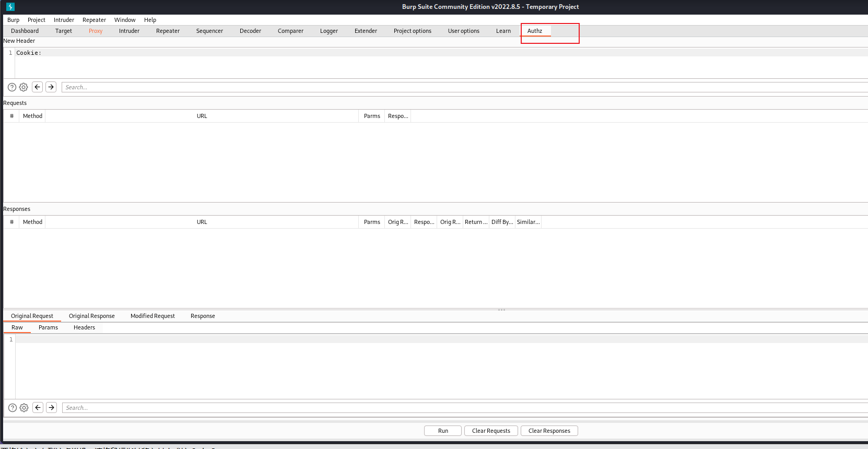Open the Intruder menu in menu bar
This screenshot has width=868, height=449.
64,20
